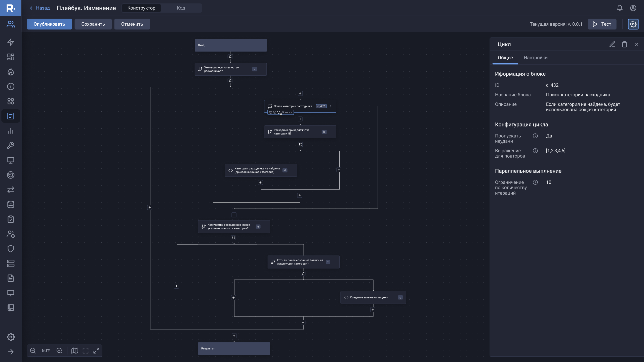Expand the sidebar with the arrow icon
This screenshot has height=362, width=644.
tap(11, 352)
